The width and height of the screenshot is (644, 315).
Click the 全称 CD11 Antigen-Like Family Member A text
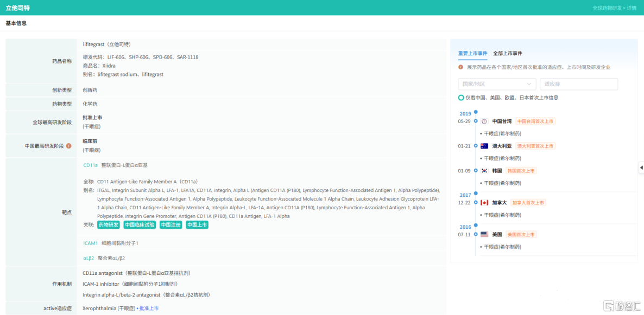click(141, 182)
